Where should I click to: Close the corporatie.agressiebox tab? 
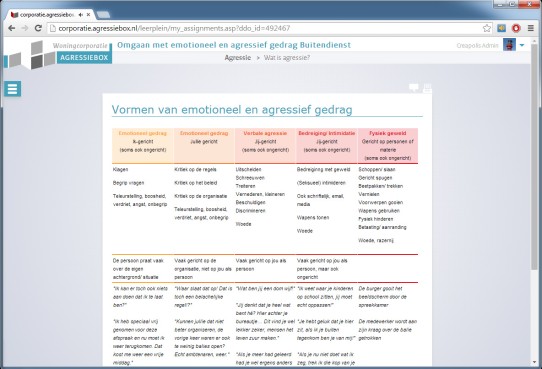pyautogui.click(x=88, y=15)
